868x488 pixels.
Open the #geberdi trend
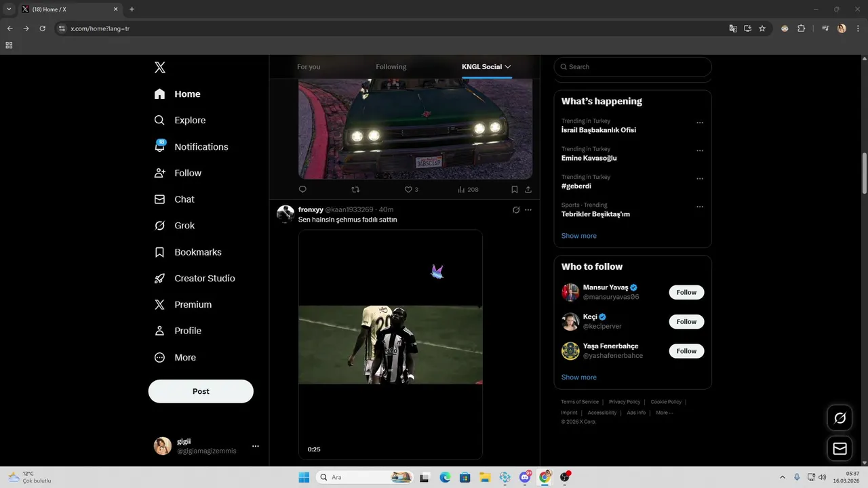pyautogui.click(x=576, y=186)
